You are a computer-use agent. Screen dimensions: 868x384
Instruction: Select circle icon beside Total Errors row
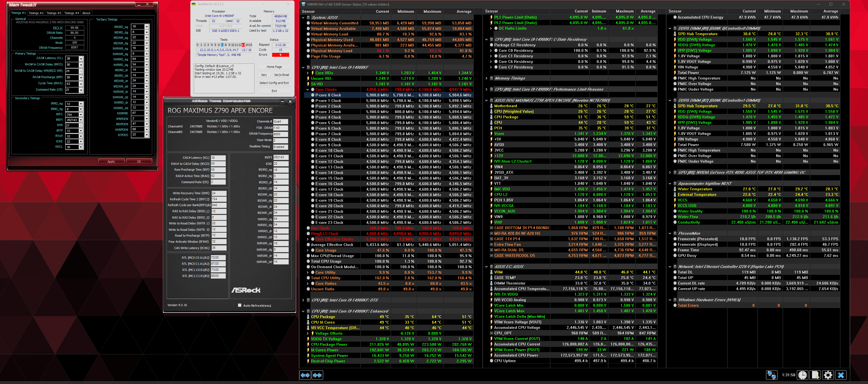click(675, 305)
